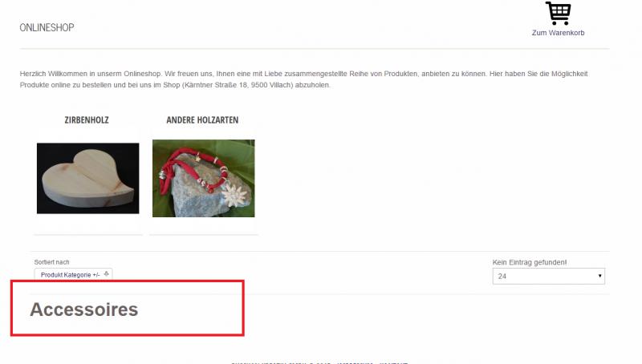Image resolution: width=642 pixels, height=364 pixels.
Task: Open the Impressum footer link
Action: [x=356, y=362]
